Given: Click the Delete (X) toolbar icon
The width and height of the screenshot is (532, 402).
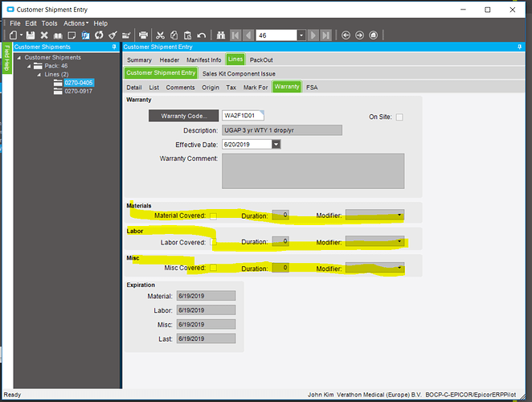Looking at the screenshot, I should [44, 35].
